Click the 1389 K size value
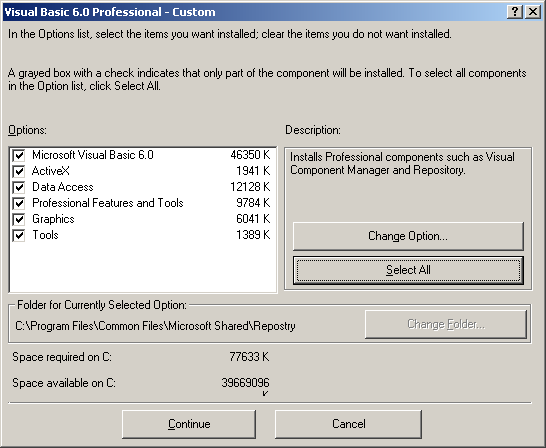Screen dimensions: 546x448 pos(253,235)
